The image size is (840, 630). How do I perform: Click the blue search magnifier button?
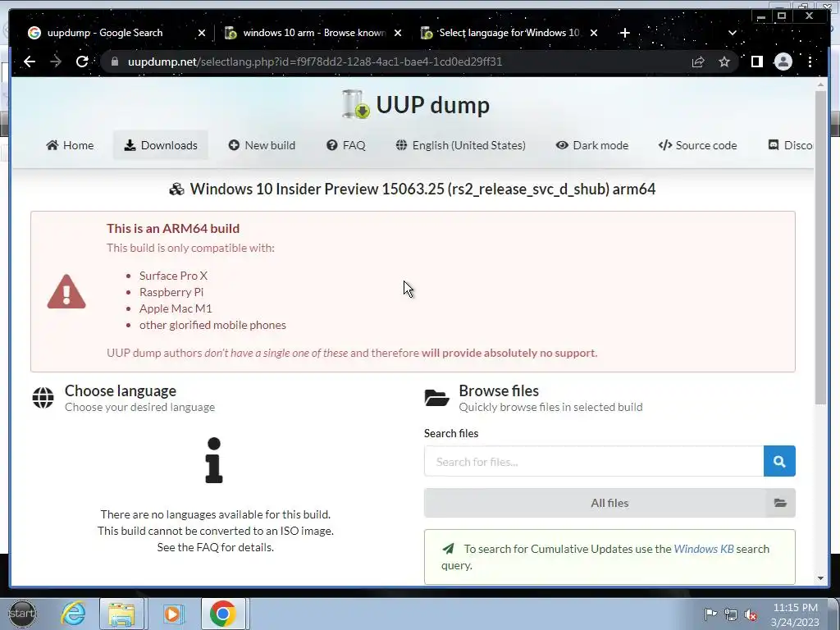pos(779,461)
